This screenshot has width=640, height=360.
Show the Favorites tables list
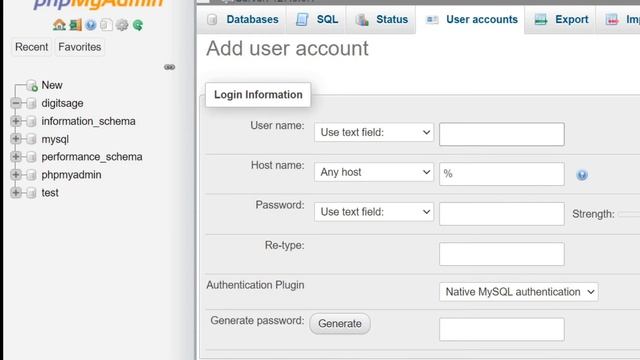80,47
